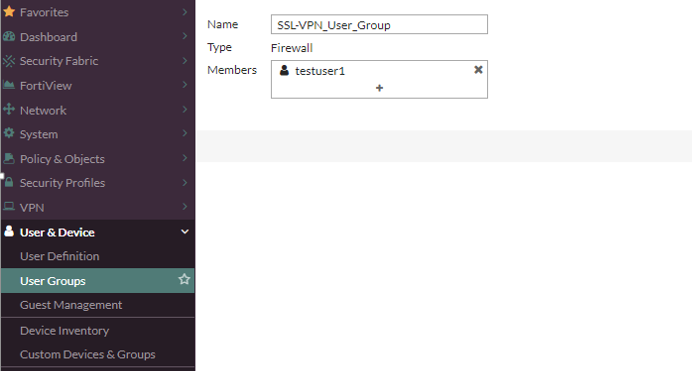The width and height of the screenshot is (692, 371).
Task: Expand the Favorites menu chevron
Action: pyautogui.click(x=185, y=12)
